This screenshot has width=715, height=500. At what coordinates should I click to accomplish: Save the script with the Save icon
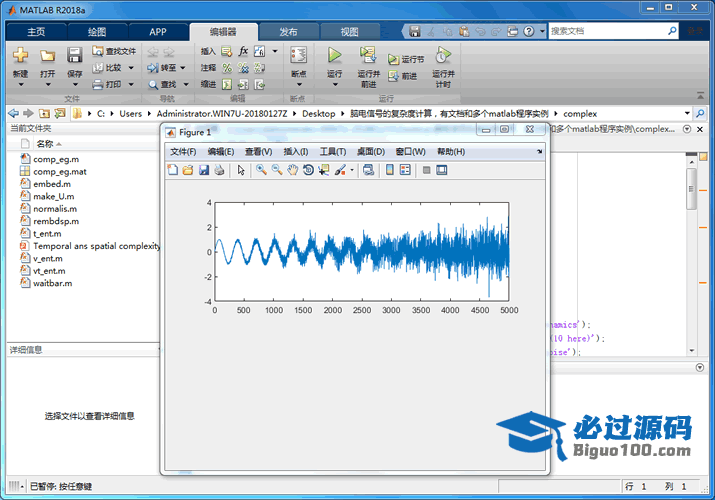[74, 55]
